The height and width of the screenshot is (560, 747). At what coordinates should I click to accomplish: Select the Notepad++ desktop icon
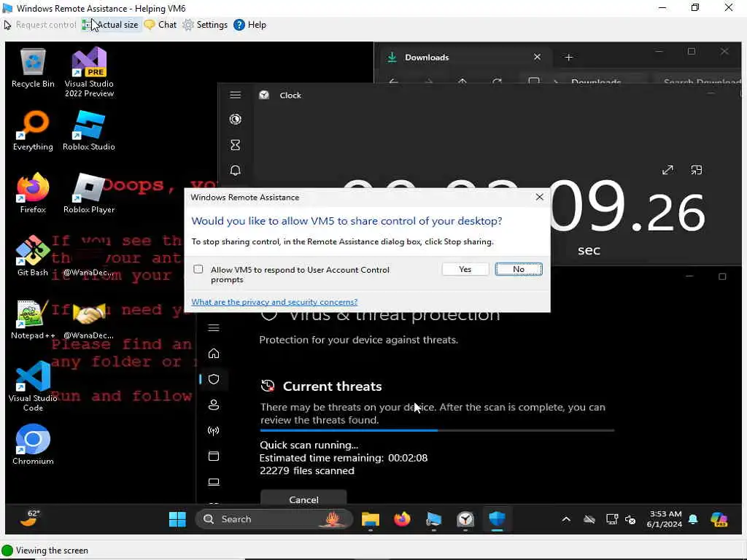pyautogui.click(x=33, y=319)
